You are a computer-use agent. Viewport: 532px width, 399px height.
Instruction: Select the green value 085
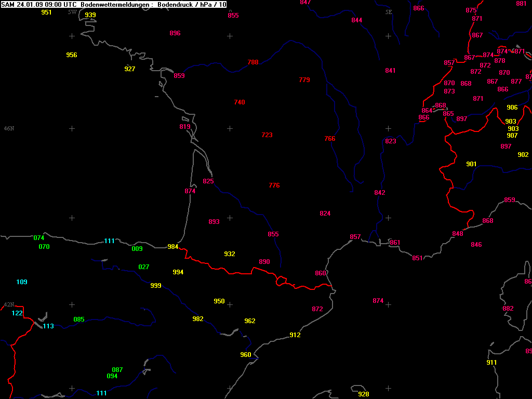click(79, 320)
